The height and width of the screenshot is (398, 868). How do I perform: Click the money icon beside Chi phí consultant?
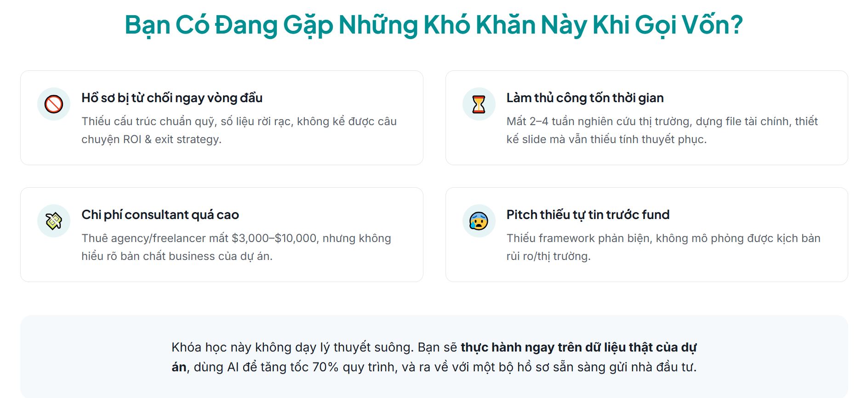click(54, 221)
